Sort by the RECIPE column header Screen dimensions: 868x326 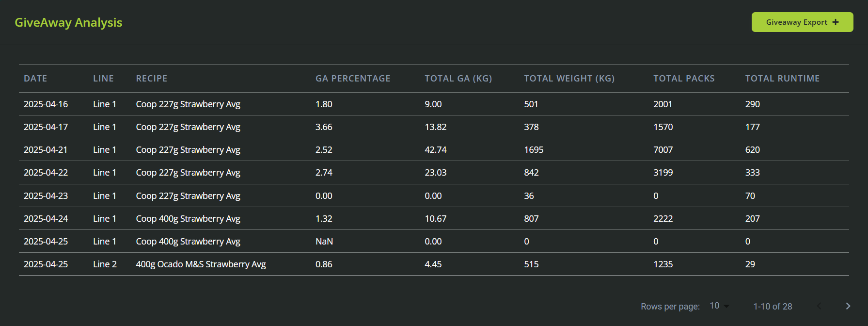(x=152, y=79)
